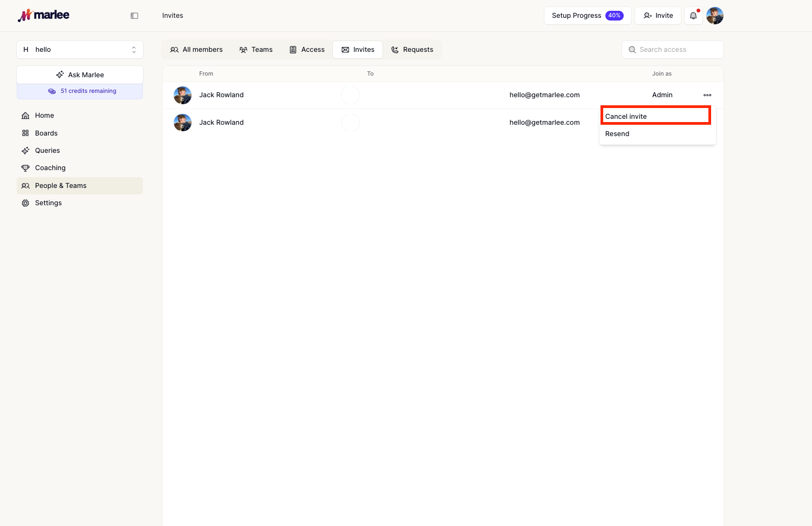This screenshot has width=812, height=526.
Task: Click the Join as column header
Action: coord(661,73)
